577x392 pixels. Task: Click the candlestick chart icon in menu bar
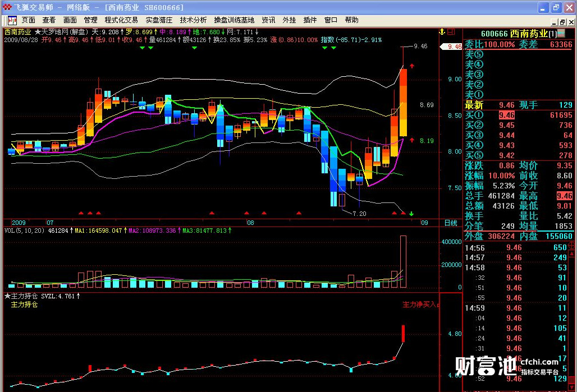[x=12, y=20]
